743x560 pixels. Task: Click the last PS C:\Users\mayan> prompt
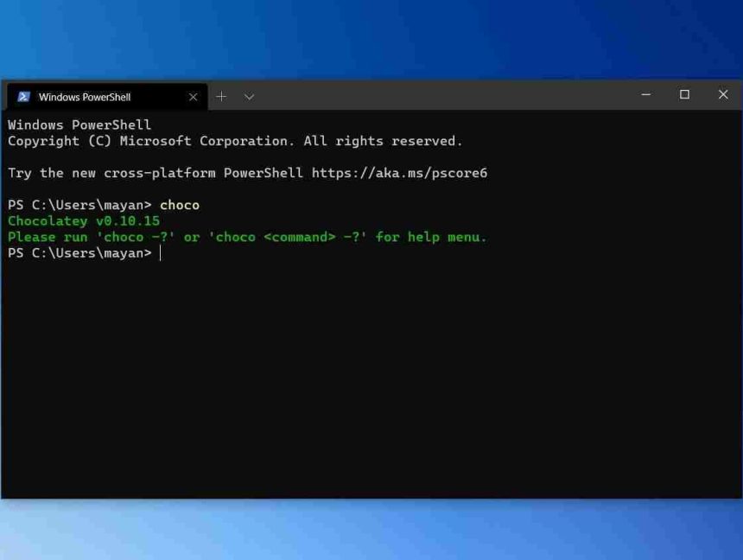click(x=79, y=253)
